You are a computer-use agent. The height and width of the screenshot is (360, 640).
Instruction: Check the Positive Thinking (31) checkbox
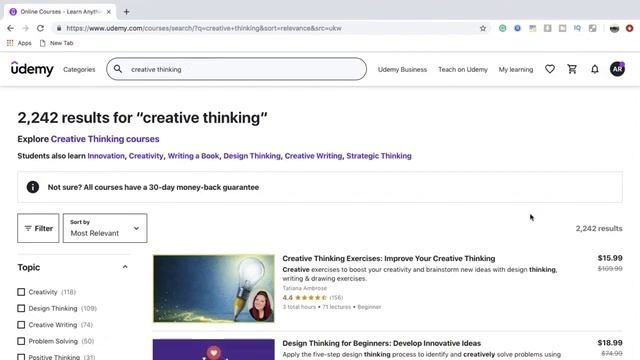pyautogui.click(x=21, y=357)
